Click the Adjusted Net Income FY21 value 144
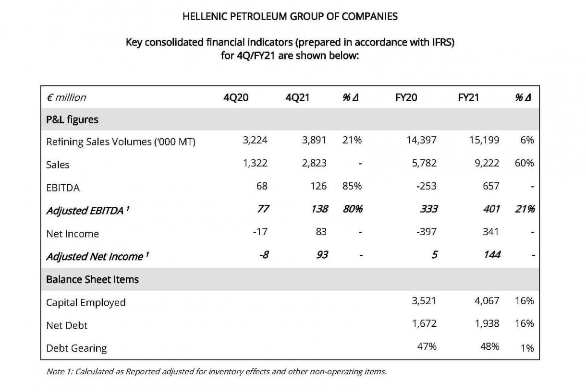 [491, 255]
